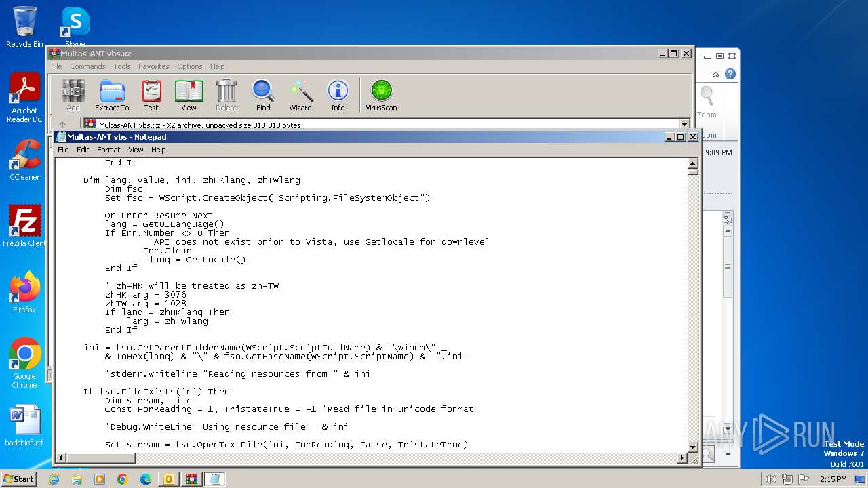
Task: Open Acrobat Reader DC desktop icon
Action: 24,98
